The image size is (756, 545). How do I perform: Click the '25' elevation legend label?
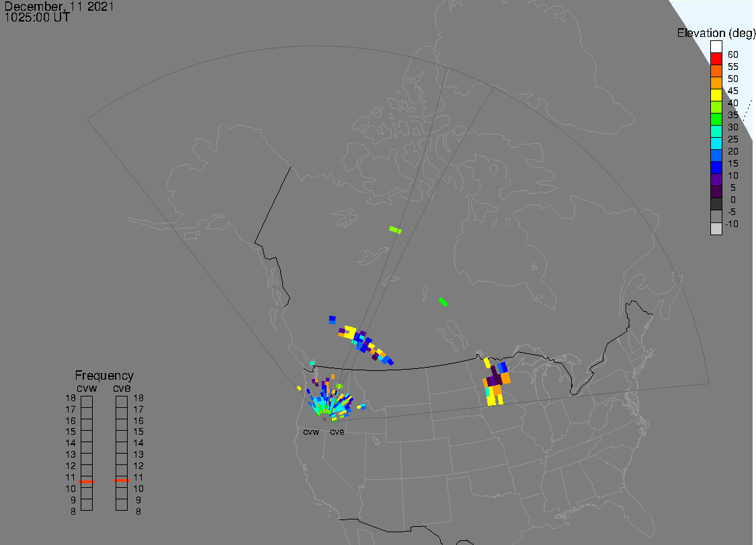pyautogui.click(x=733, y=139)
